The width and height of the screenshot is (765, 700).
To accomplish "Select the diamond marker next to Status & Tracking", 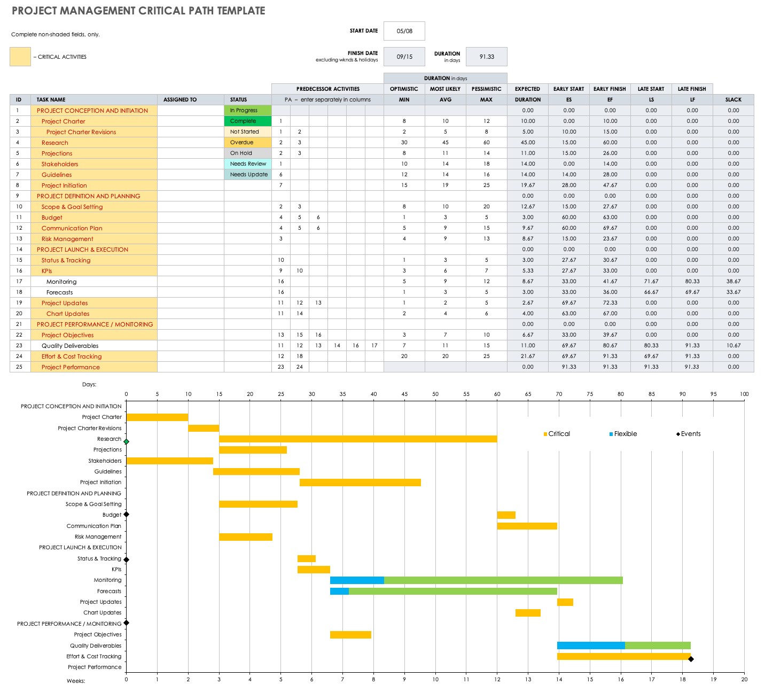I will click(127, 559).
